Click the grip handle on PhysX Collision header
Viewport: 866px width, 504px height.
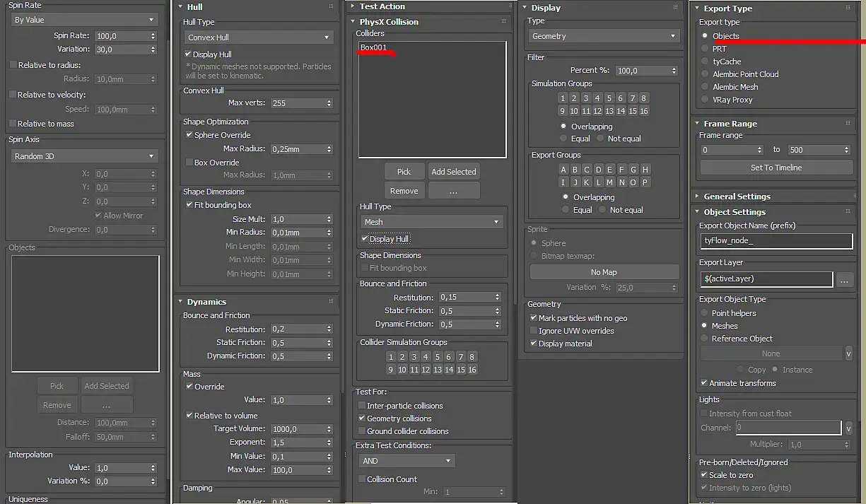(505, 21)
